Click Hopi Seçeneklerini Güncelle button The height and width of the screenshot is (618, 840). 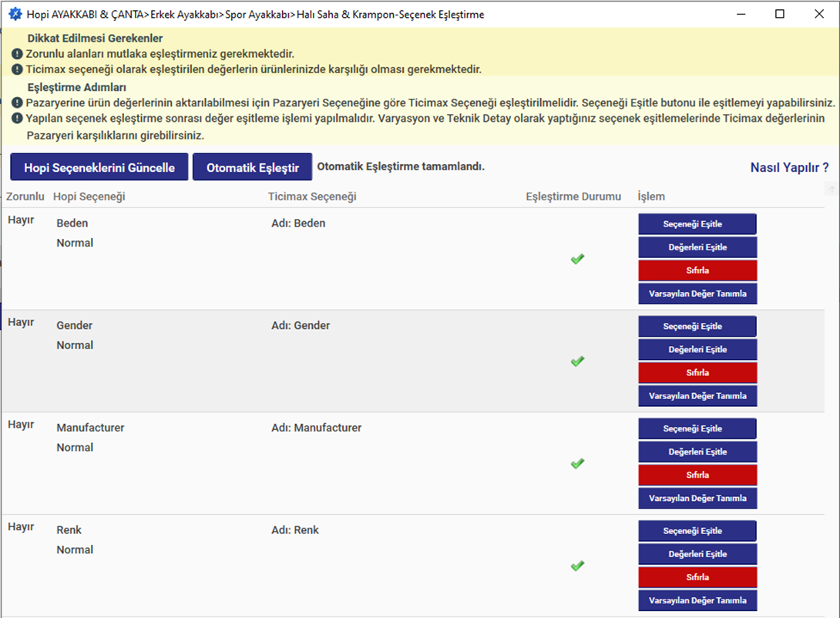click(99, 167)
